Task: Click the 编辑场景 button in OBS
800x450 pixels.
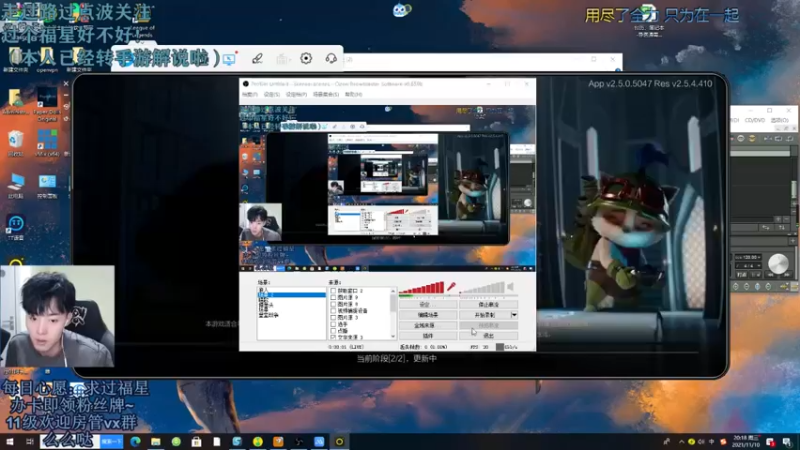Action: [427, 315]
